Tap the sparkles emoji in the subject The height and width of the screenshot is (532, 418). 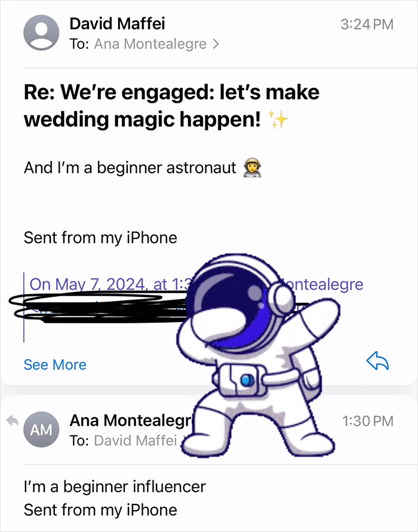click(278, 119)
